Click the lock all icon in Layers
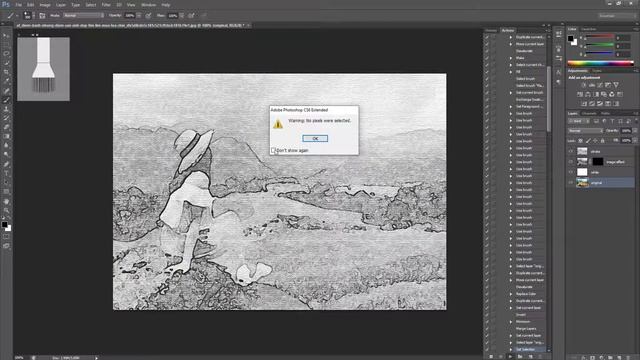The height and width of the screenshot is (360, 640). click(602, 140)
